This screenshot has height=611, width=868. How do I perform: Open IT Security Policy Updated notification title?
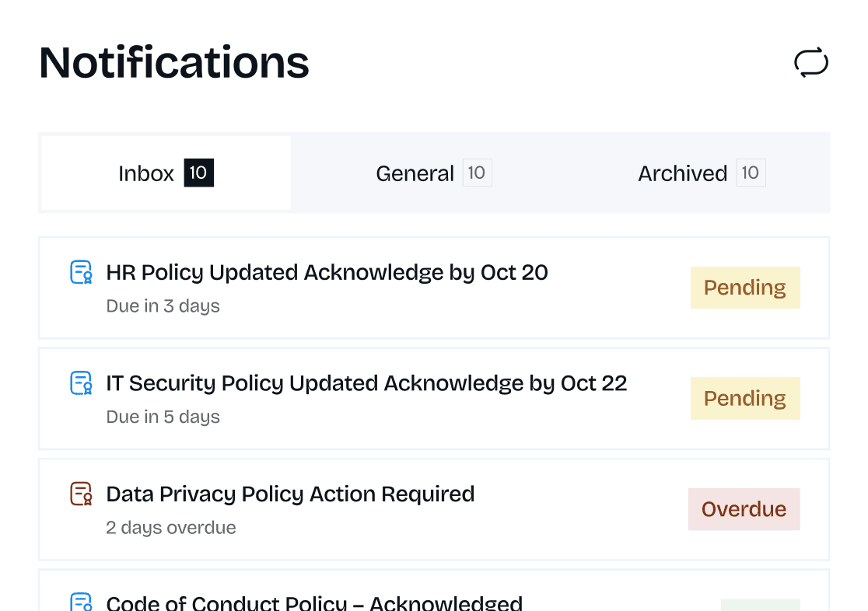tap(366, 383)
